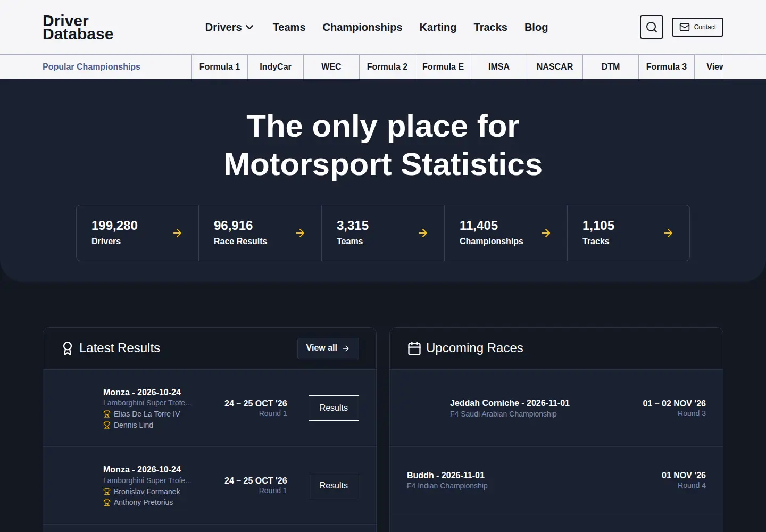Open Anthony Pretorius driver link
This screenshot has height=532, width=766.
pyautogui.click(x=143, y=502)
